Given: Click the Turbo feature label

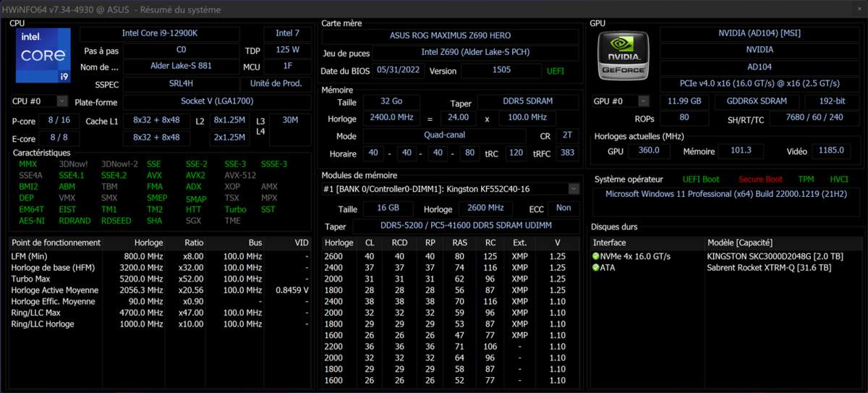Looking at the screenshot, I should pos(235,209).
